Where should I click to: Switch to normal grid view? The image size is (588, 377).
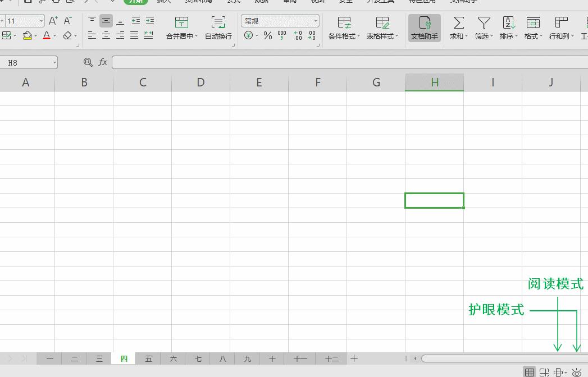click(x=530, y=372)
